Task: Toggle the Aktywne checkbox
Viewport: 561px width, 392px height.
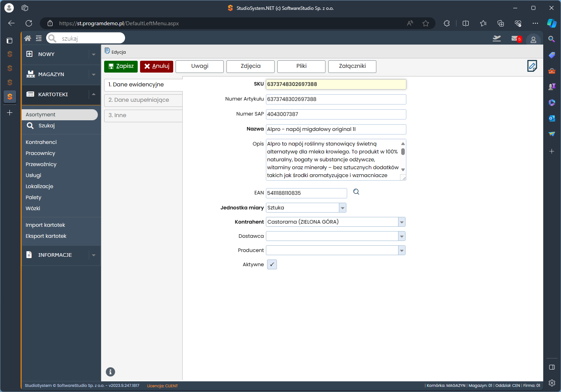Action: (272, 264)
